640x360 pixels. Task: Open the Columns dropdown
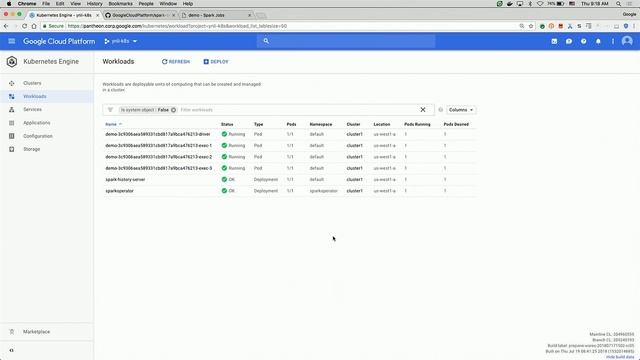pos(461,110)
